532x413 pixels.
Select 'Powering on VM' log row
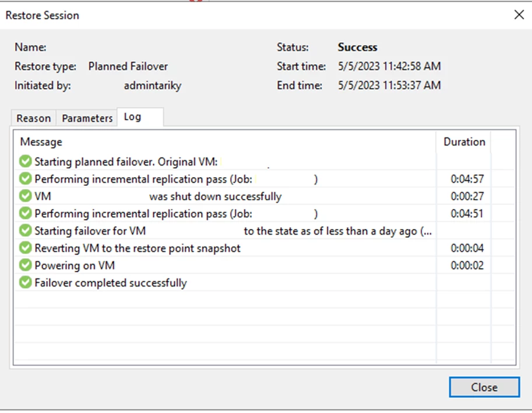pyautogui.click(x=265, y=265)
